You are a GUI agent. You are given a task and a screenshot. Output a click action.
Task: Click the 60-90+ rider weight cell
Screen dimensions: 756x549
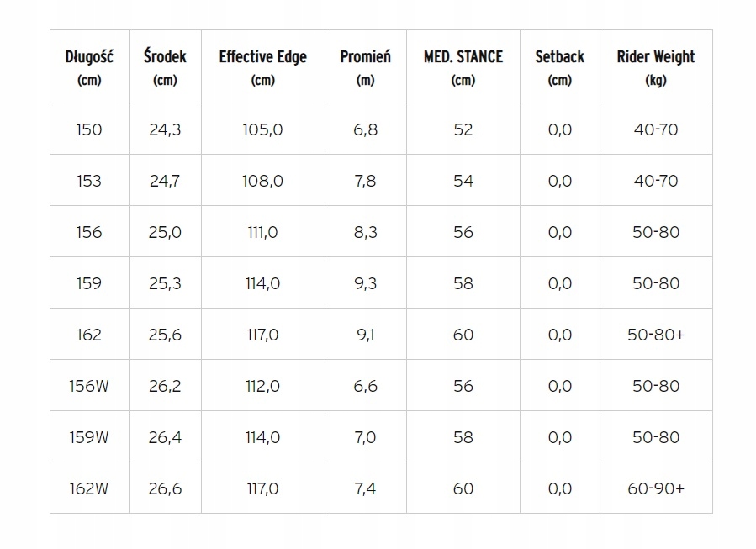[655, 488]
